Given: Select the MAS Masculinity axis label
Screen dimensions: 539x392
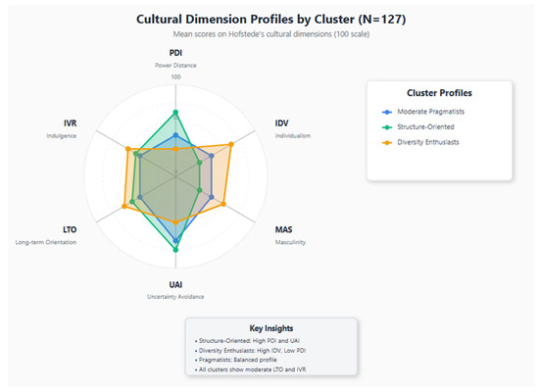Looking at the screenshot, I should [290, 235].
